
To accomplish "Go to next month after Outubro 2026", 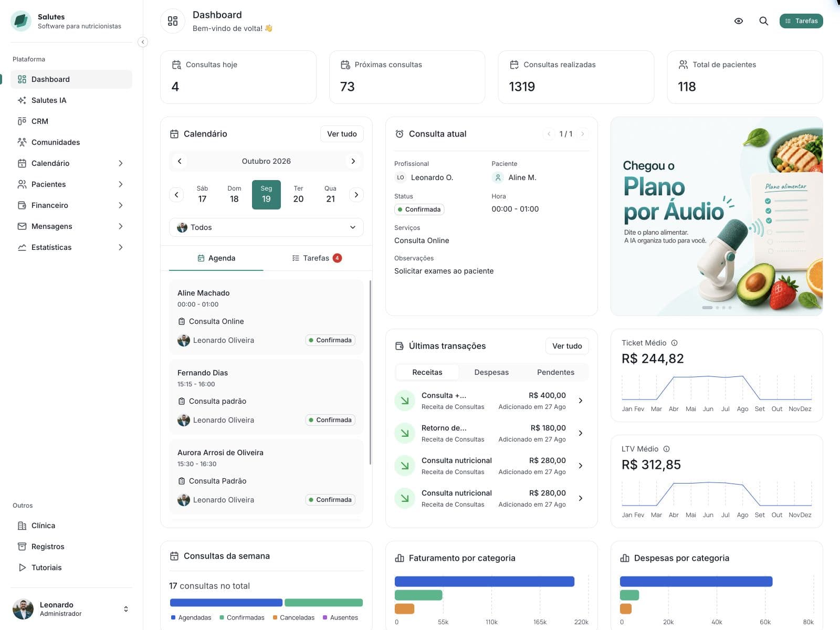I will [353, 161].
